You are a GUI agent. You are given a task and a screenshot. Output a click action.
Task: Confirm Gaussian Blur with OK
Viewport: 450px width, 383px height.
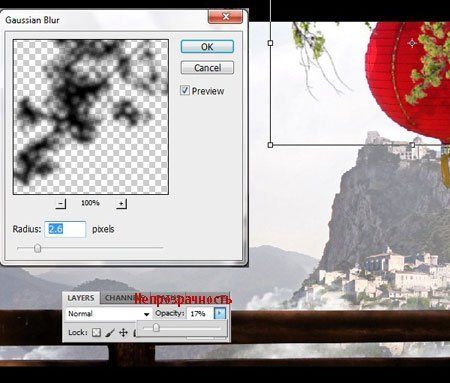[207, 47]
